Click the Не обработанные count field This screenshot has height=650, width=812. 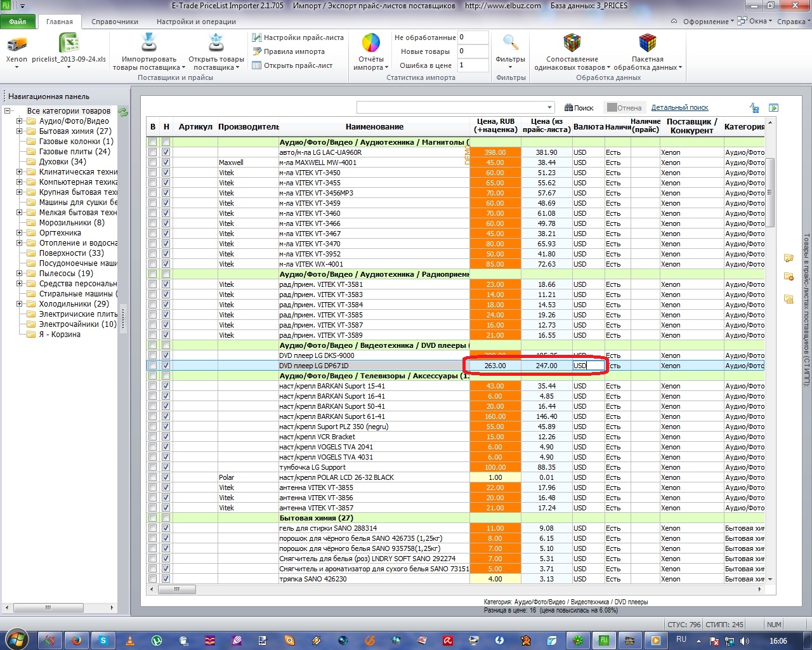473,37
